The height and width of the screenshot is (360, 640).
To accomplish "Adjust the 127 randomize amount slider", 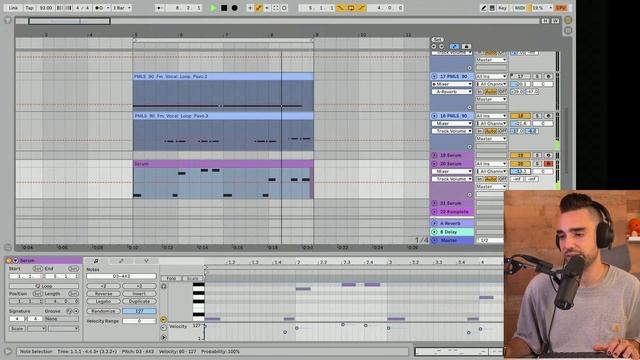I will [x=139, y=311].
